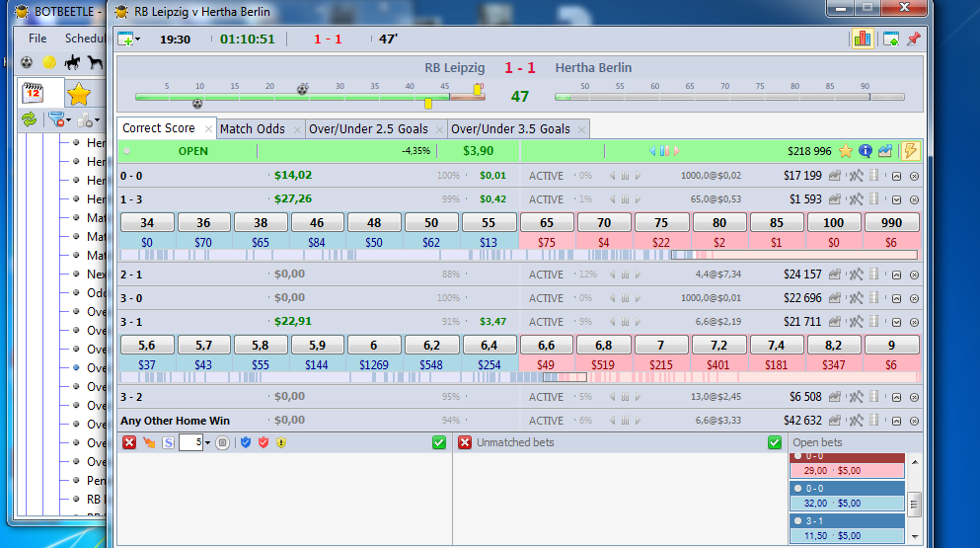
Task: Click the 1 - 3 price range slider bar
Action: coord(519,255)
